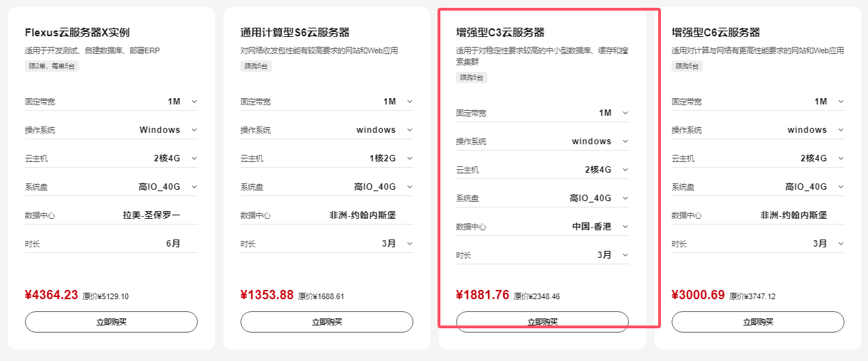
Task: Buy 增强型C3云服务器 now
Action: coord(542,322)
